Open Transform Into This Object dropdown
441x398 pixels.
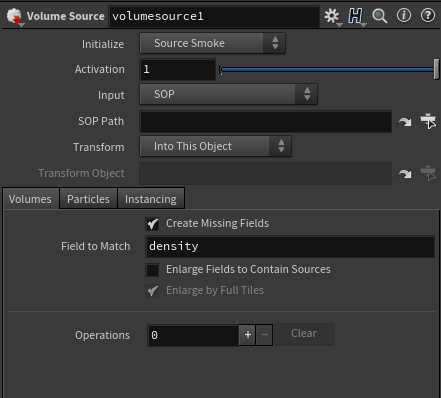[215, 146]
